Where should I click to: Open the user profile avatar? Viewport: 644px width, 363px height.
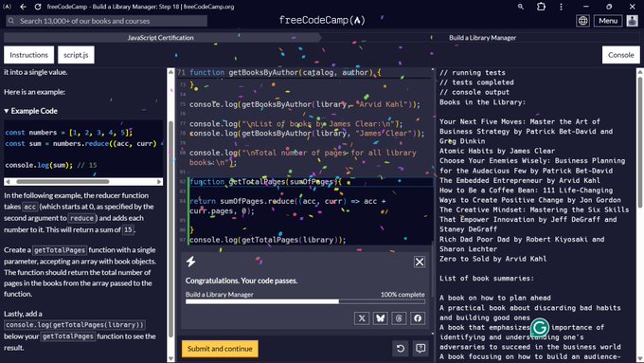[632, 21]
